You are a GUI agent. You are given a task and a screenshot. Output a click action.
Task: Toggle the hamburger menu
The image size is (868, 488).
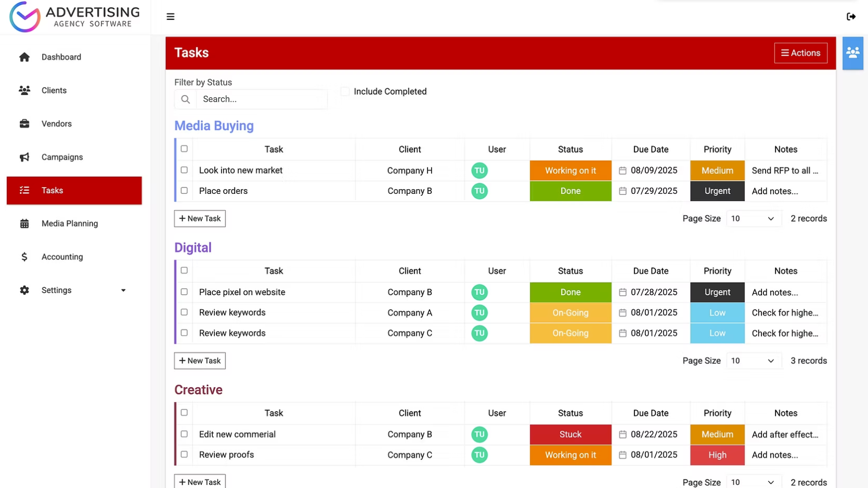click(171, 16)
